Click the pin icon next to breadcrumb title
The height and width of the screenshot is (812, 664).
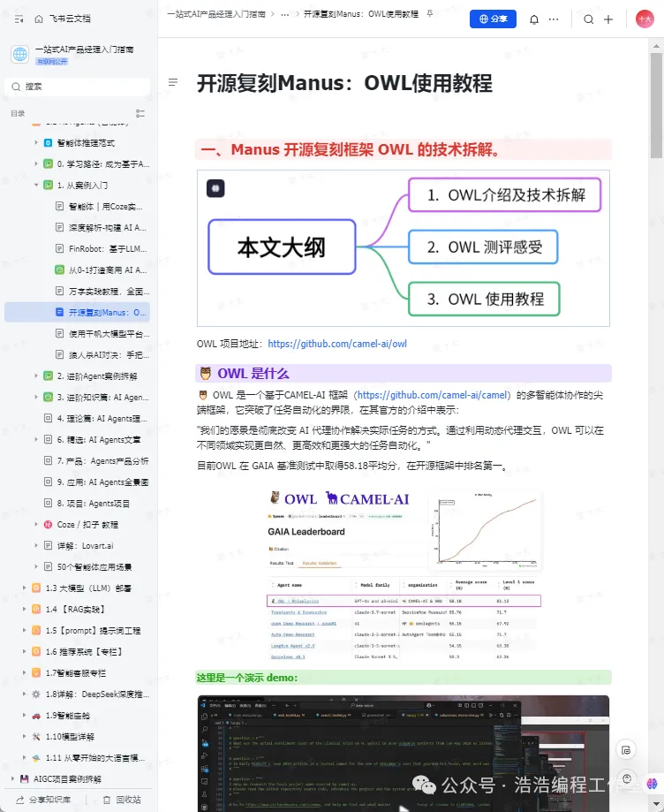pyautogui.click(x=429, y=14)
